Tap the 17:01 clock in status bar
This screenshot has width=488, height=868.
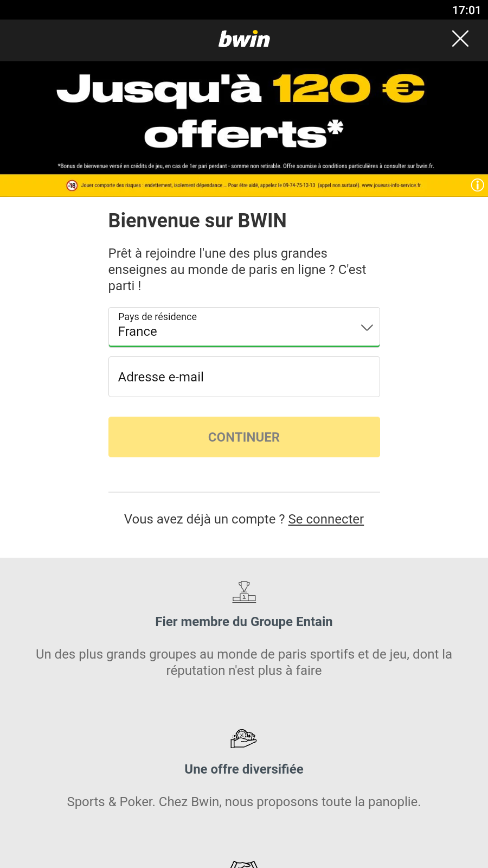(x=466, y=10)
